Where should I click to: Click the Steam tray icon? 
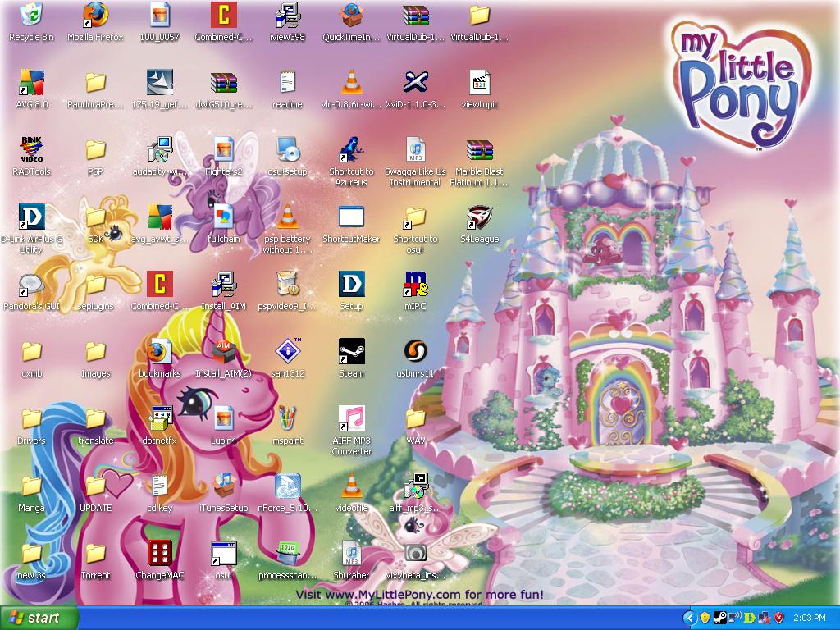720,619
